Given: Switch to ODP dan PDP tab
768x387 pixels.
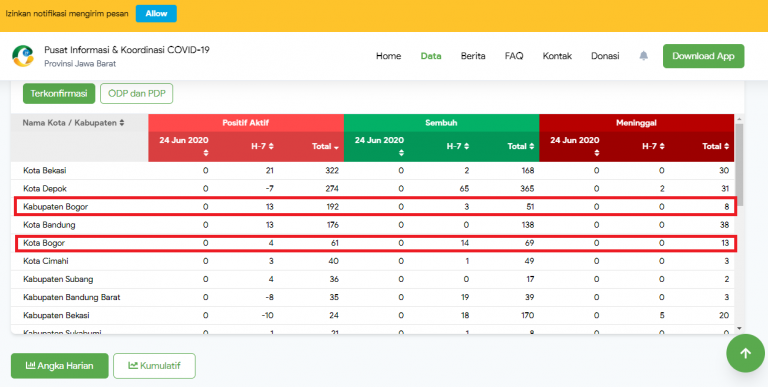Looking at the screenshot, I should coord(137,94).
